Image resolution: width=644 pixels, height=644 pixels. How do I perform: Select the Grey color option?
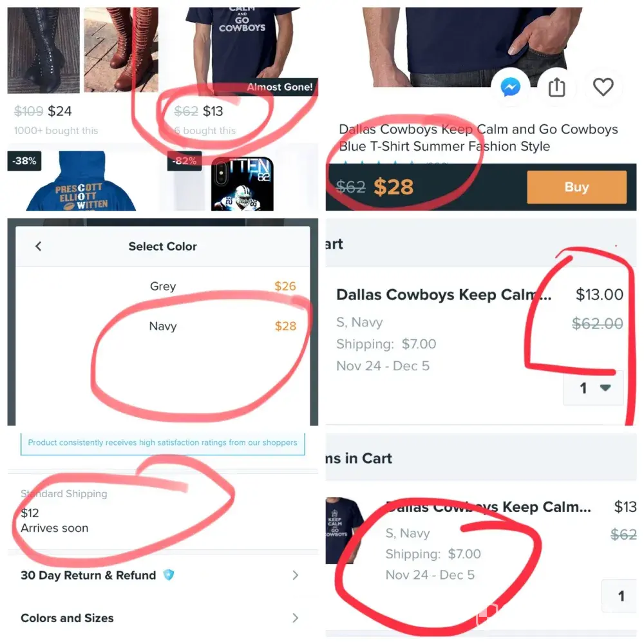[163, 287]
